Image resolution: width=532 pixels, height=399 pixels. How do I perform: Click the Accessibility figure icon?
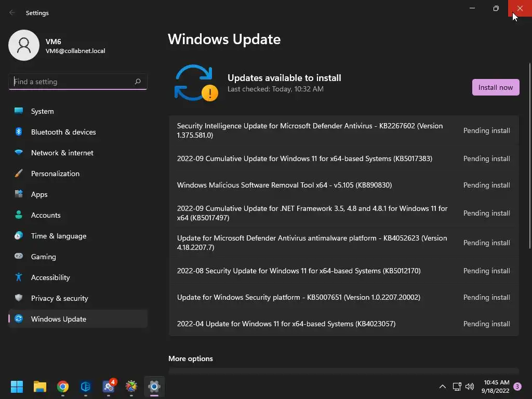click(x=19, y=277)
